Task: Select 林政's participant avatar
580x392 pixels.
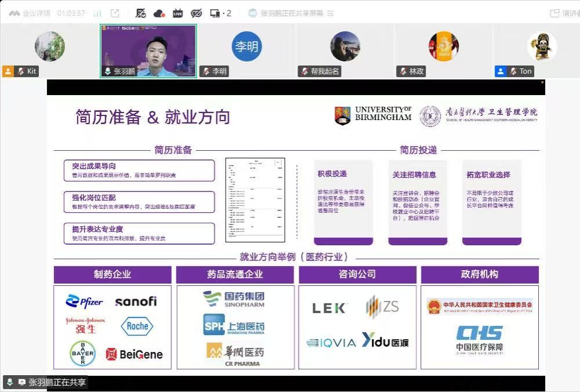Action: click(444, 46)
